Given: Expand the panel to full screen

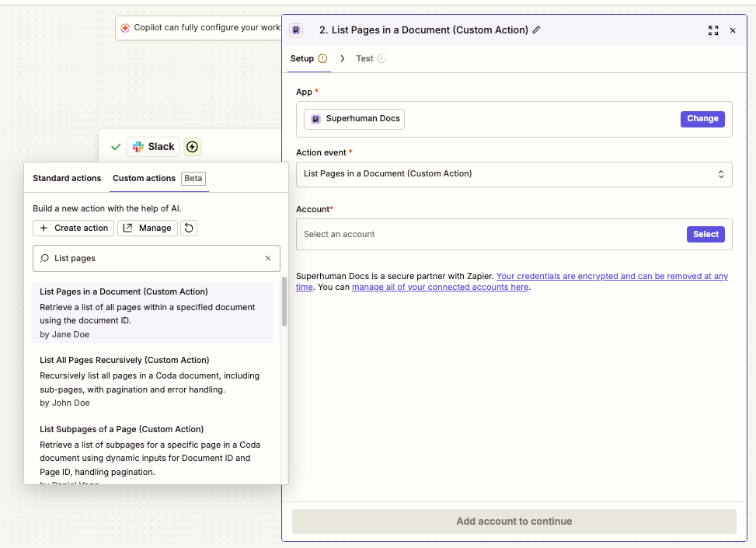Looking at the screenshot, I should pyautogui.click(x=713, y=30).
